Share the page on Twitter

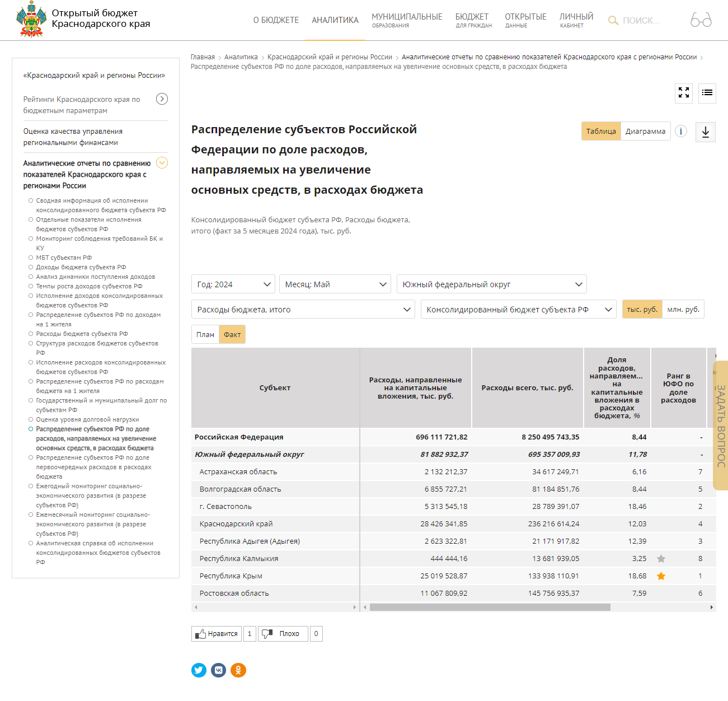[x=199, y=670]
